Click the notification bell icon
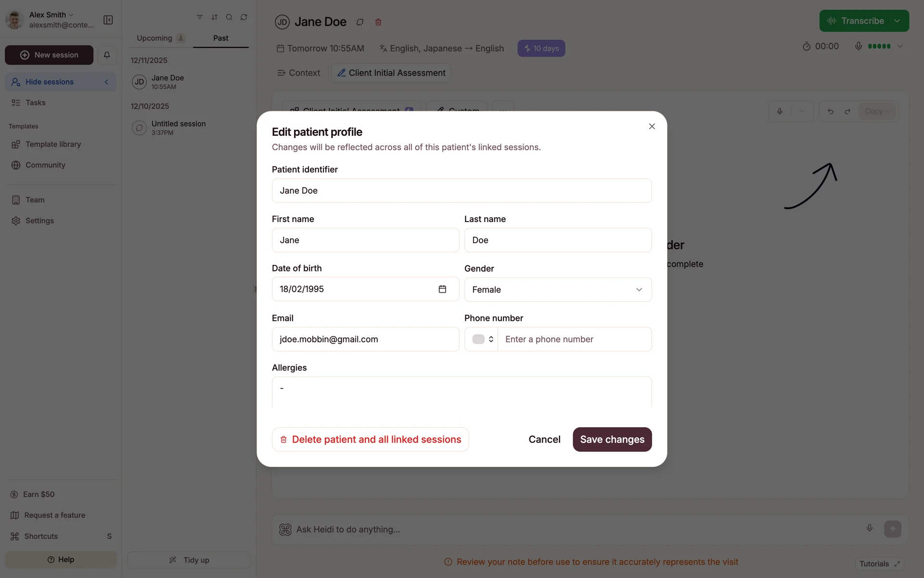This screenshot has height=578, width=924. coord(107,55)
